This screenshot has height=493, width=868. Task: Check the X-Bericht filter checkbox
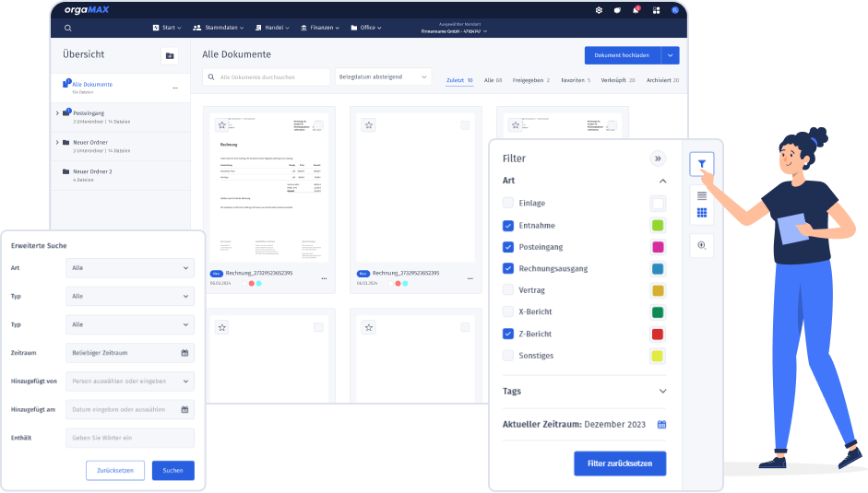coord(507,311)
